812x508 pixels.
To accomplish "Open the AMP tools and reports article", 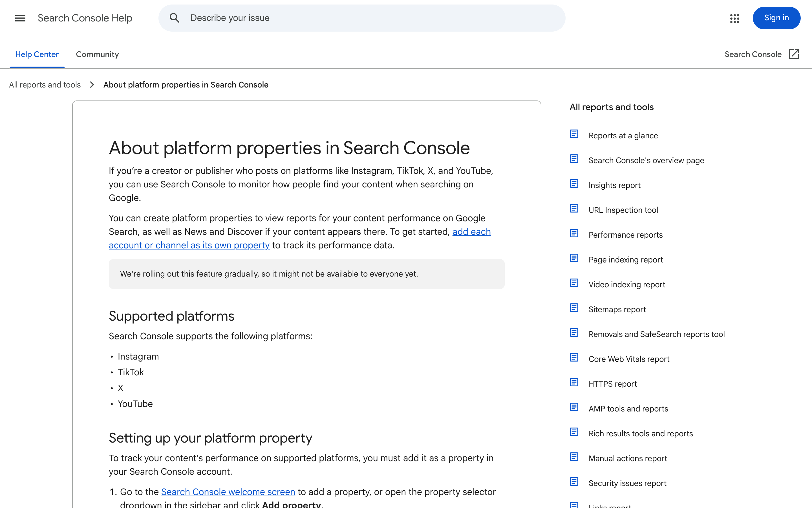I will point(628,409).
